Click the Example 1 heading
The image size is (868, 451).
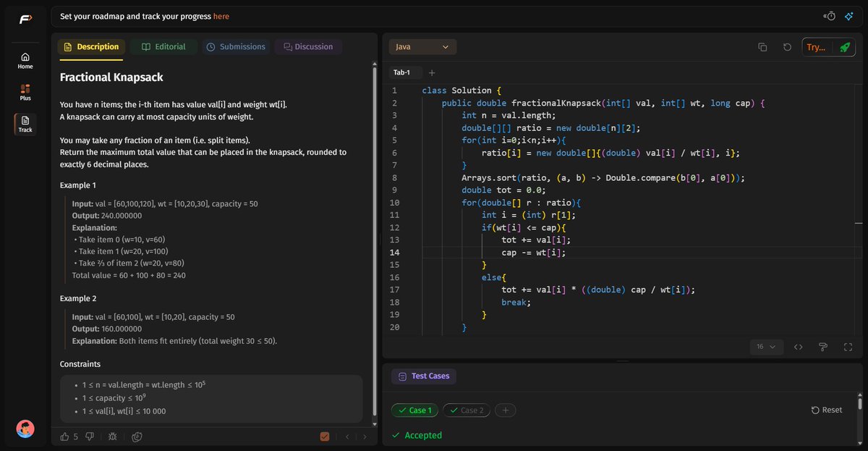(x=78, y=186)
